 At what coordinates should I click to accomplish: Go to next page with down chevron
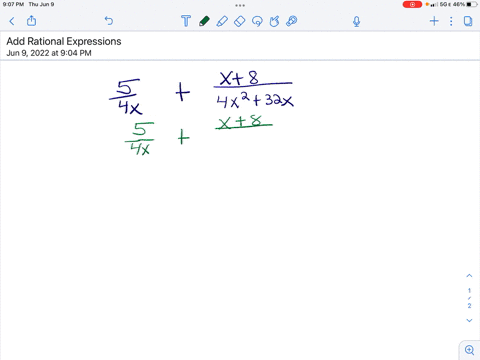click(x=469, y=320)
